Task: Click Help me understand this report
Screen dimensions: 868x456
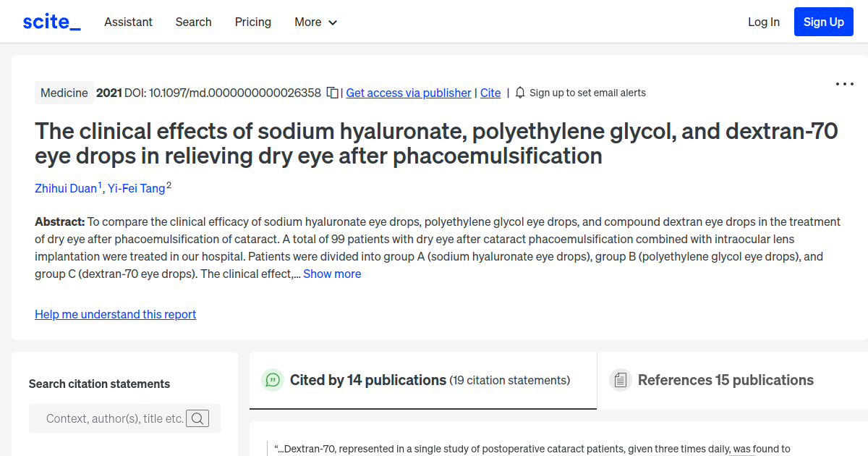Action: pyautogui.click(x=115, y=314)
